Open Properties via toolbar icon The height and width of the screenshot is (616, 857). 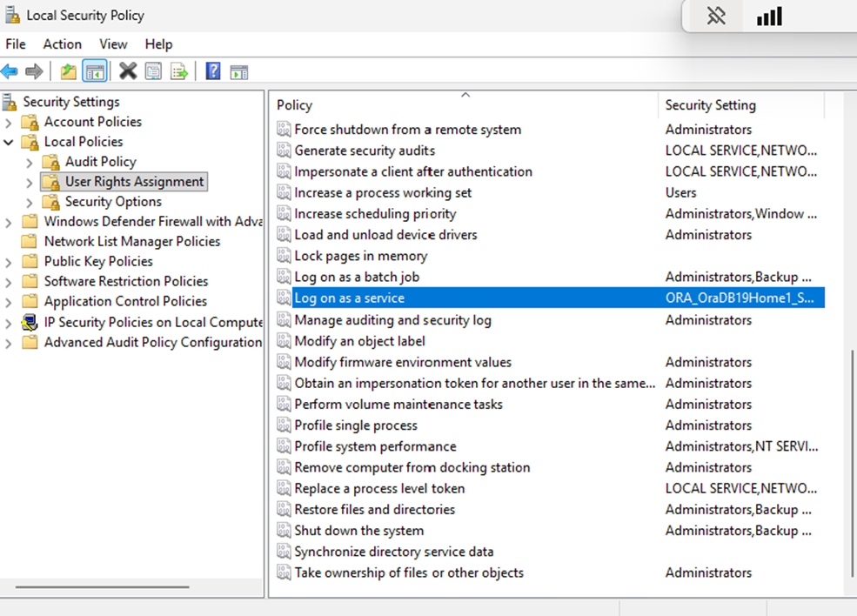(x=153, y=71)
